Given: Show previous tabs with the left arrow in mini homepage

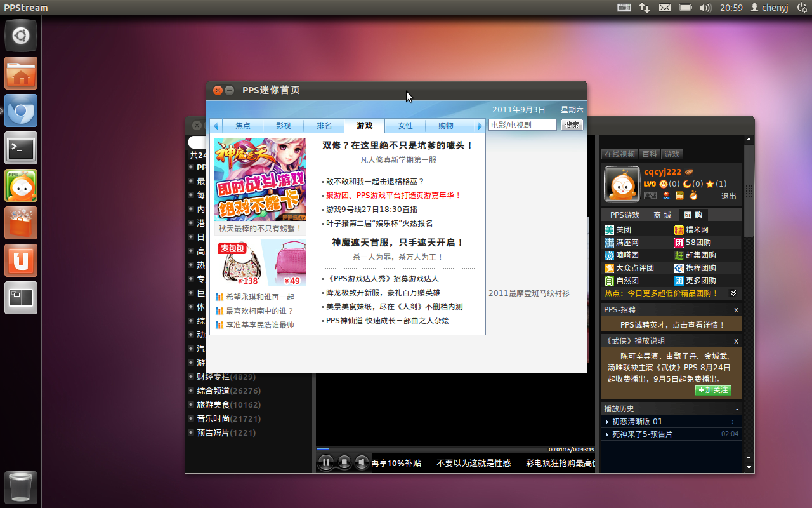Looking at the screenshot, I should 216,126.
